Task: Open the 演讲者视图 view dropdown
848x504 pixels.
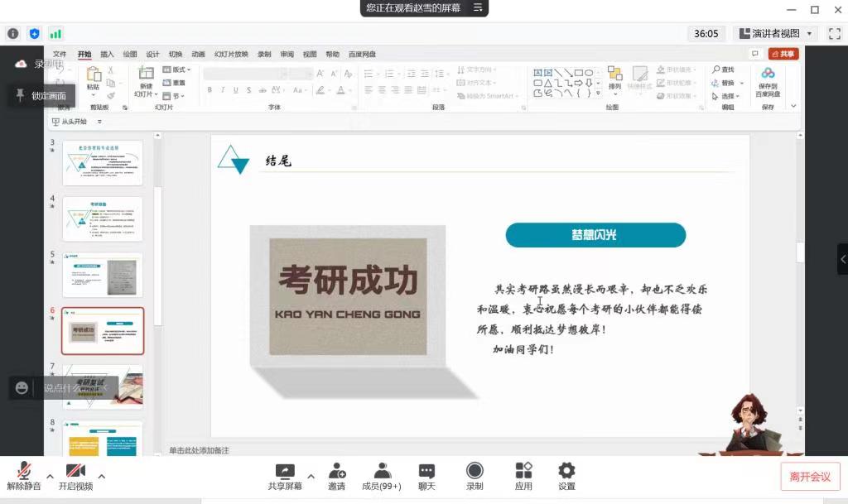Action: pyautogui.click(x=774, y=34)
